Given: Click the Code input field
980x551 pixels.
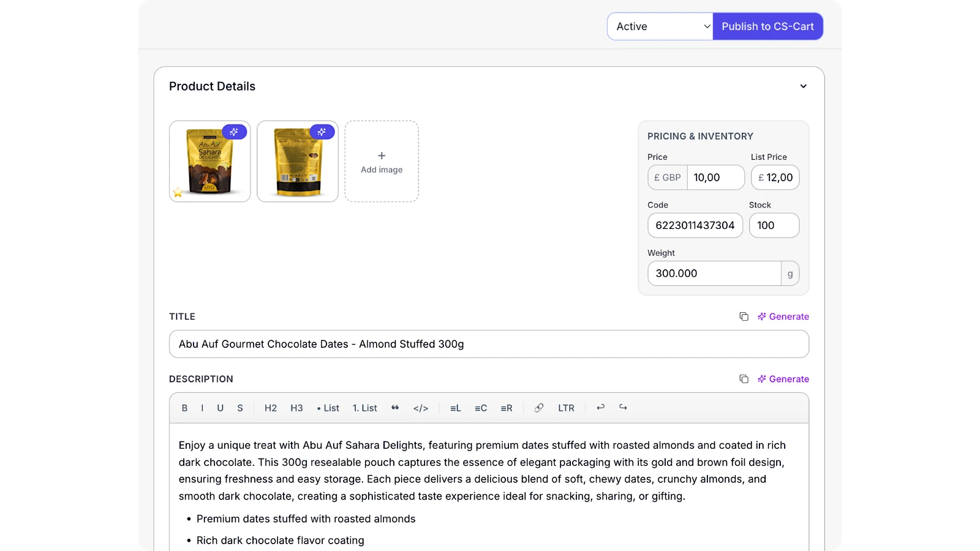Looking at the screenshot, I should (x=695, y=225).
